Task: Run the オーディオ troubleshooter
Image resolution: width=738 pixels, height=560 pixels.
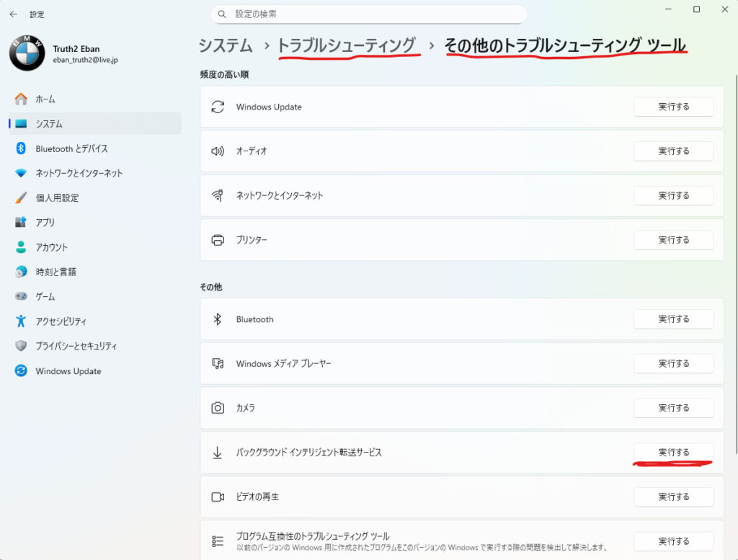Action: (x=673, y=151)
